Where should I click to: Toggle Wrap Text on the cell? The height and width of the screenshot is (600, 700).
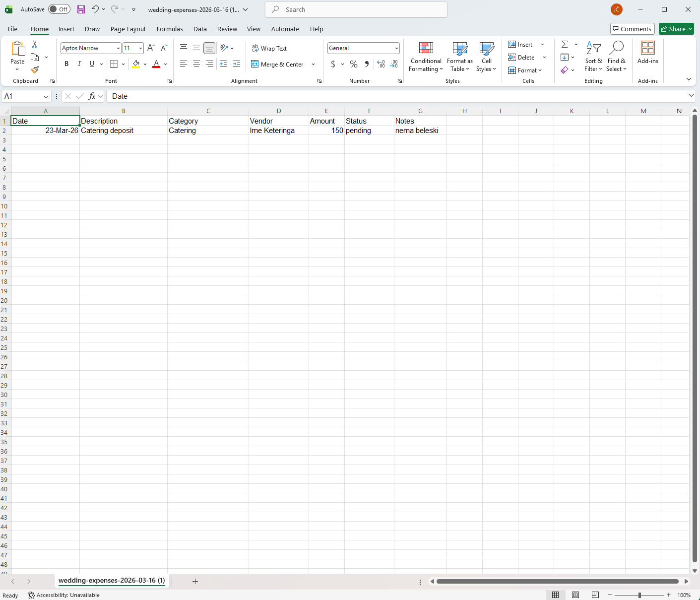pyautogui.click(x=269, y=48)
